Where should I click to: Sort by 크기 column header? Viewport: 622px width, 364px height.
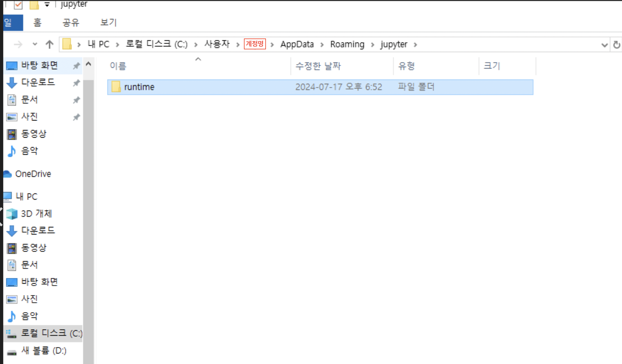tap(492, 66)
